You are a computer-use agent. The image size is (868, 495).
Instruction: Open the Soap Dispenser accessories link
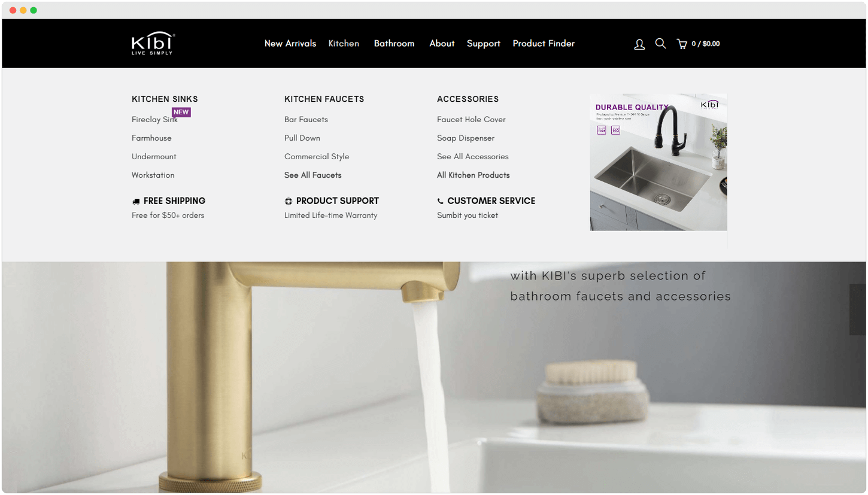point(466,138)
